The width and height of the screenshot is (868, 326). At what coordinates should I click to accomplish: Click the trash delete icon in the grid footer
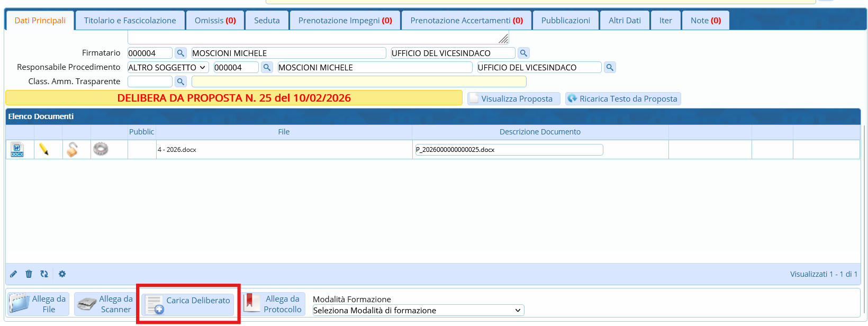pos(29,274)
